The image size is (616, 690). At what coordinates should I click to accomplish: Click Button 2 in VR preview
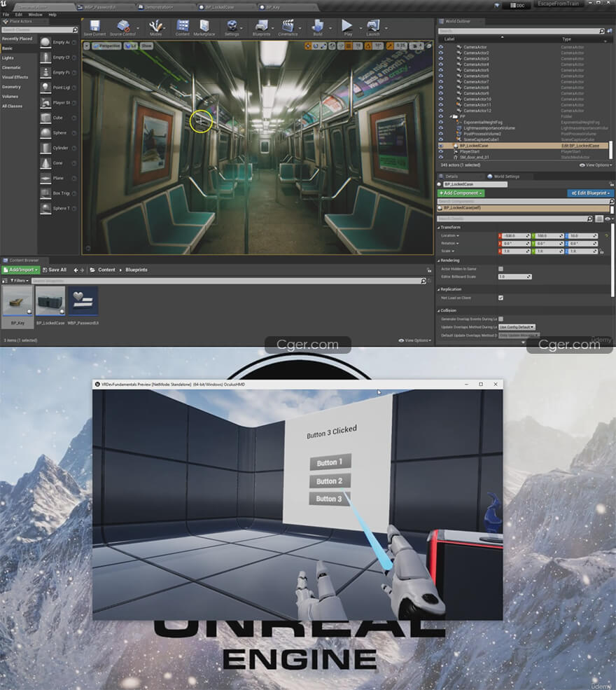(x=330, y=481)
